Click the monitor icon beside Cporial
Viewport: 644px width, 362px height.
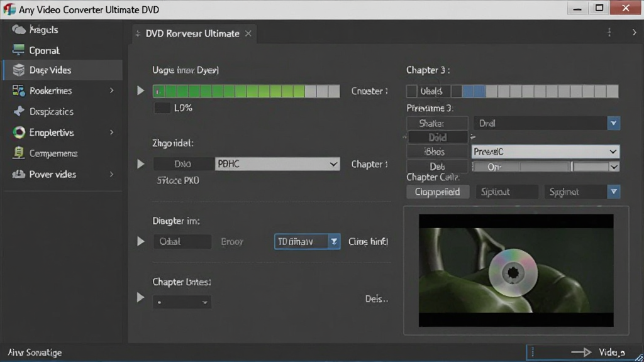click(18, 50)
